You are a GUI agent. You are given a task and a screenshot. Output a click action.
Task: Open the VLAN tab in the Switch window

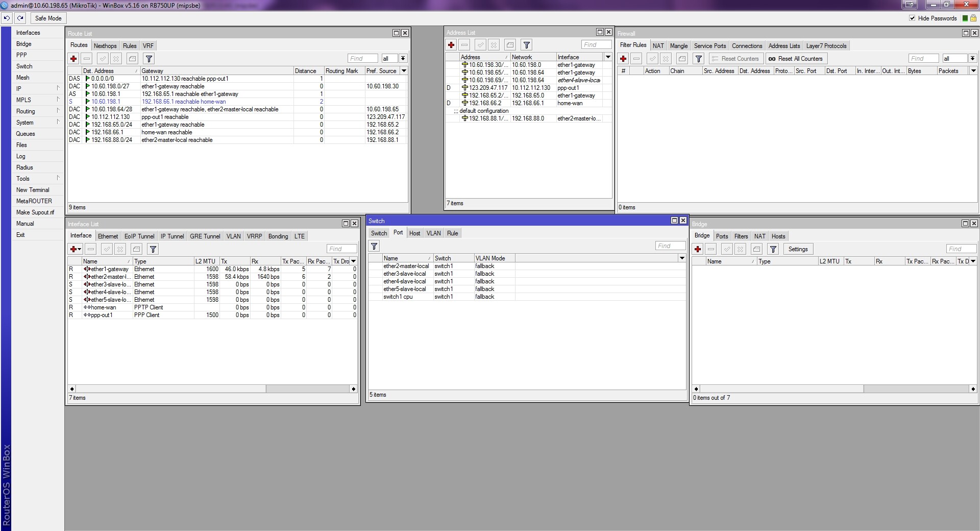pyautogui.click(x=433, y=233)
